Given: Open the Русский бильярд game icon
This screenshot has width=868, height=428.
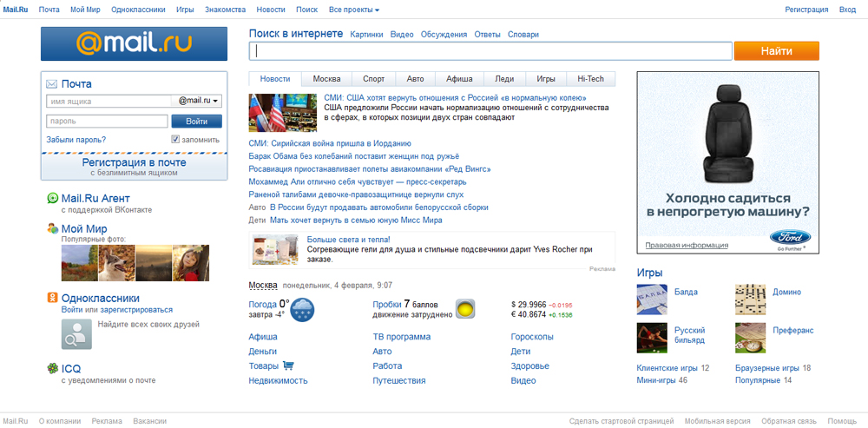Looking at the screenshot, I should 652,338.
